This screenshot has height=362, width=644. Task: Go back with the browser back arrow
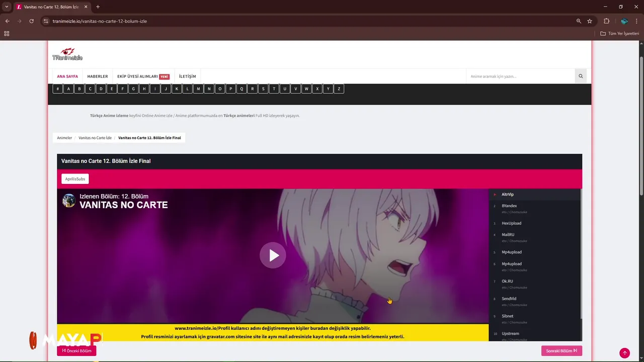point(7,21)
